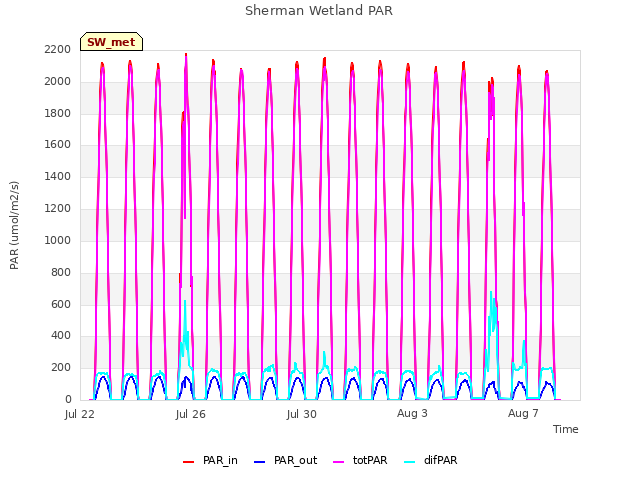Click the cyan difPAR legend swatch

(x=409, y=462)
